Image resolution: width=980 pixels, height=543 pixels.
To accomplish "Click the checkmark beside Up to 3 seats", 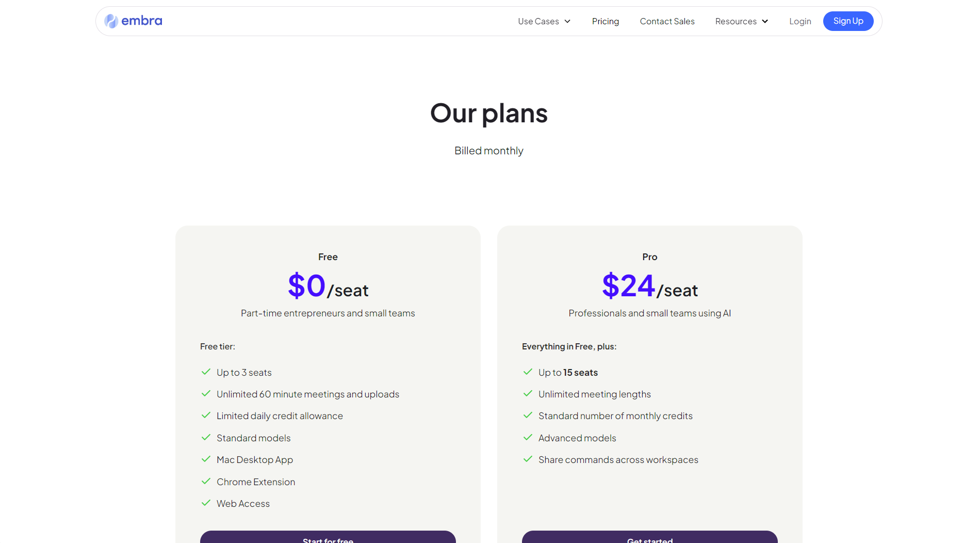I will click(206, 372).
